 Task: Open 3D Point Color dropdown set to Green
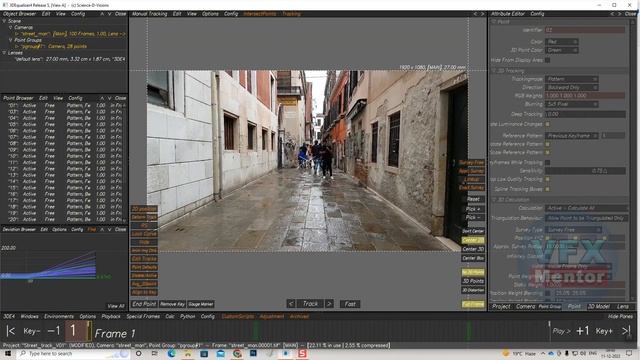pos(562,50)
